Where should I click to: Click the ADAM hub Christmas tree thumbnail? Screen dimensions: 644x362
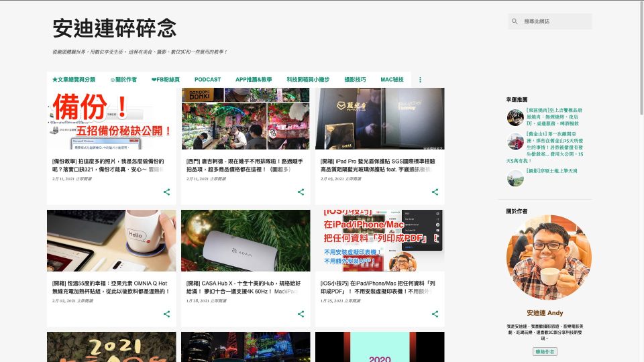tap(246, 241)
